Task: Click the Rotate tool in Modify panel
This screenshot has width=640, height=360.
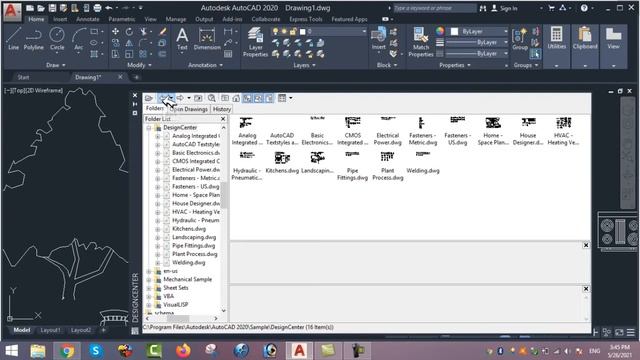Action: point(129,31)
